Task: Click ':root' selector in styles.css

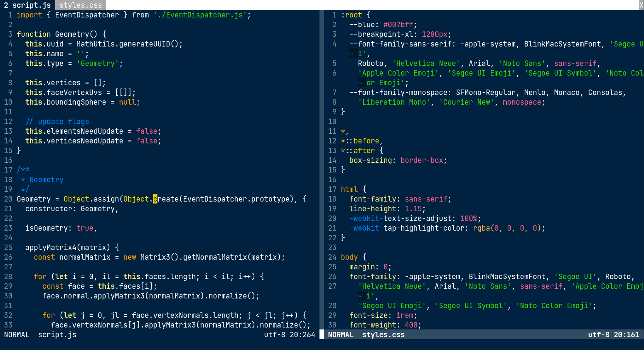Action: (351, 15)
